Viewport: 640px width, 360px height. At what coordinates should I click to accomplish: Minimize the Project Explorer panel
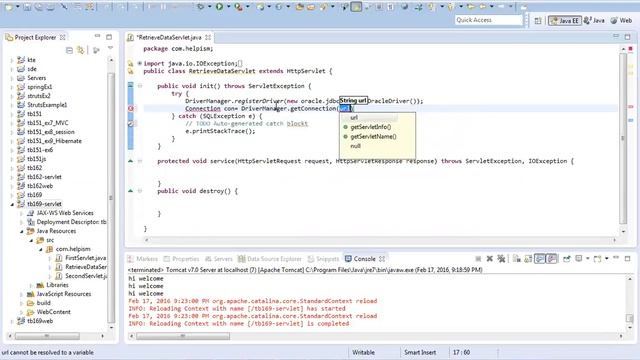click(97, 37)
